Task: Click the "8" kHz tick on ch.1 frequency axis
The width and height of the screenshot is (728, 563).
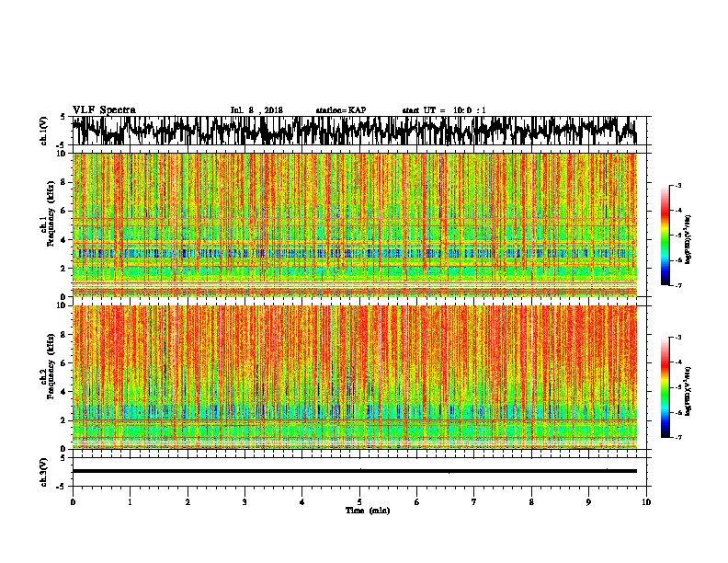Action: [64, 182]
